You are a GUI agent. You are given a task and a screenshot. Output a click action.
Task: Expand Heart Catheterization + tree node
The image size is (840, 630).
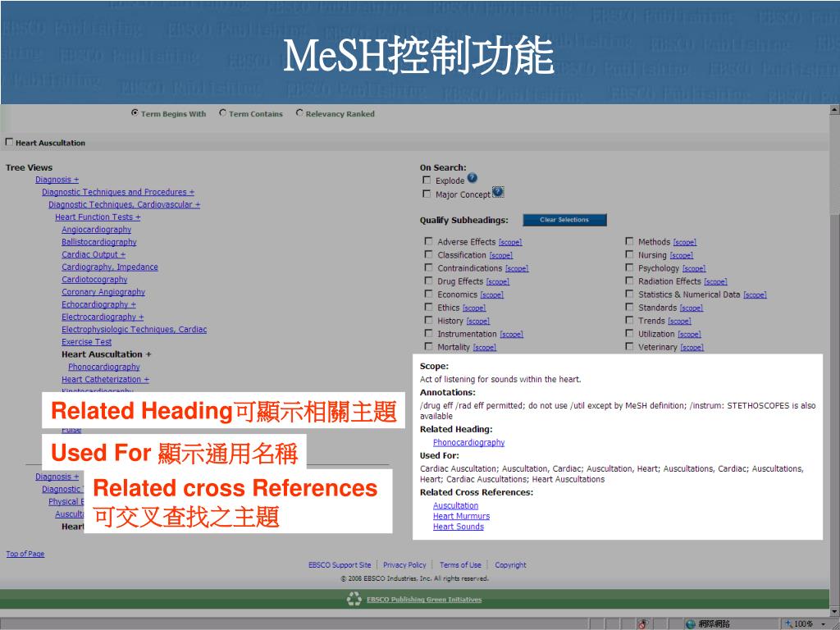point(105,379)
